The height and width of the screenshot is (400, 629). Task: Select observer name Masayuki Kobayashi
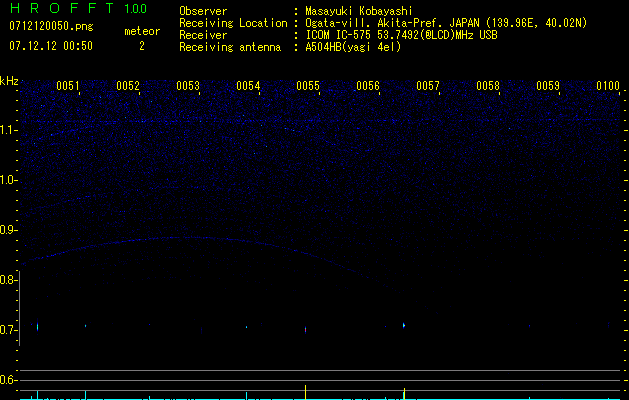point(359,11)
